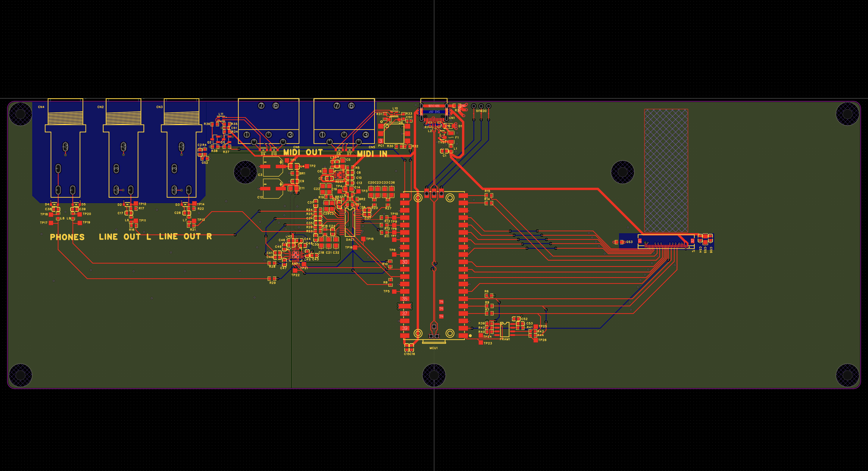This screenshot has width=868, height=471.
Task: Select the middle DEBUG header pad
Action: click(481, 106)
